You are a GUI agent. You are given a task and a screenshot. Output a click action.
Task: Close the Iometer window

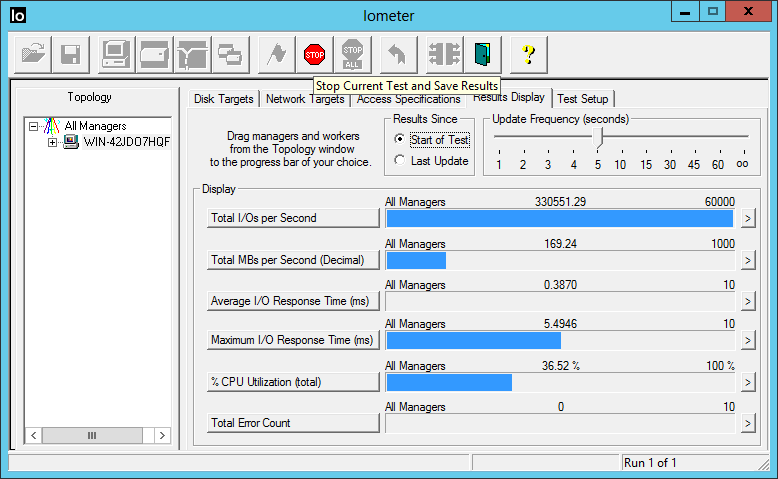748,12
